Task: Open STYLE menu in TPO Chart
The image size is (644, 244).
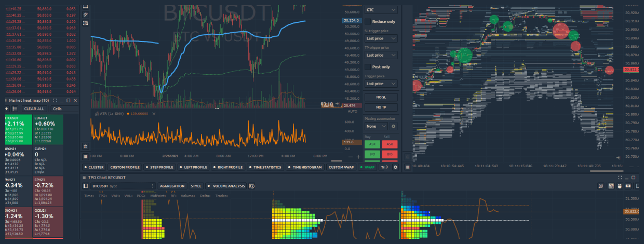Action: 196,185
